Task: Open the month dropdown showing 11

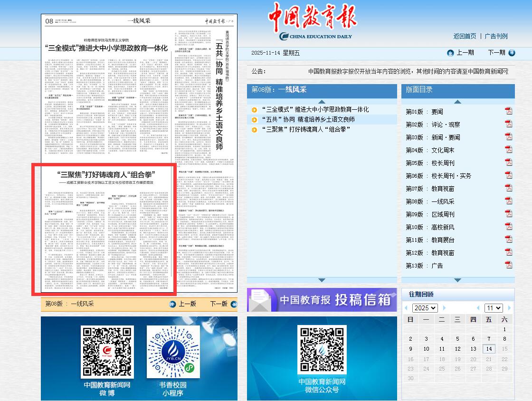Action: [x=493, y=308]
